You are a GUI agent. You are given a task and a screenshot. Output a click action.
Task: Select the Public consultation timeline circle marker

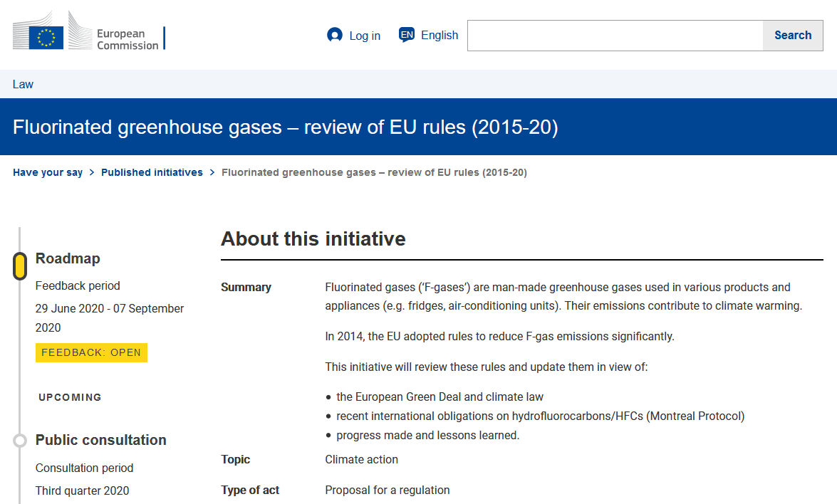coord(20,441)
